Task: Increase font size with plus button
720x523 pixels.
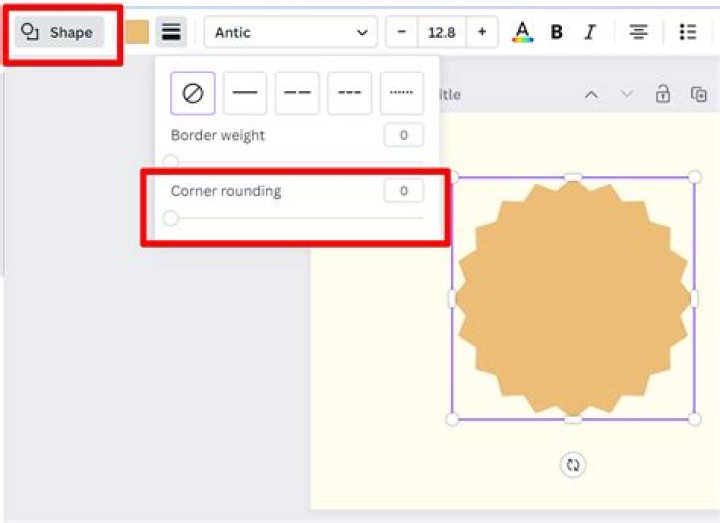Action: (482, 32)
